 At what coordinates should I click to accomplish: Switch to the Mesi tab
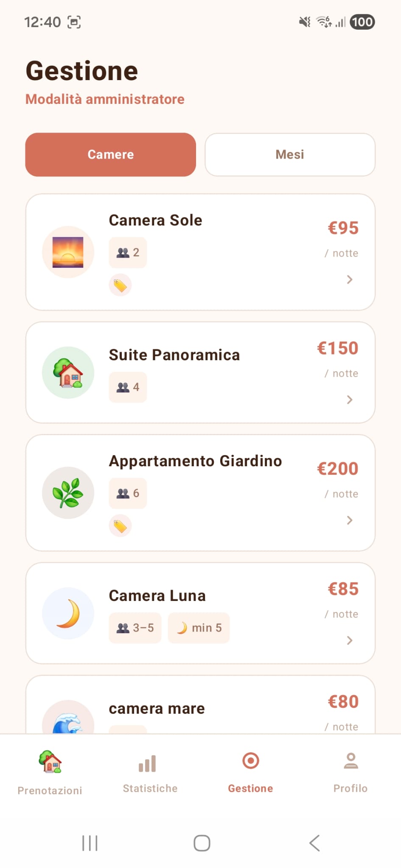(x=290, y=155)
